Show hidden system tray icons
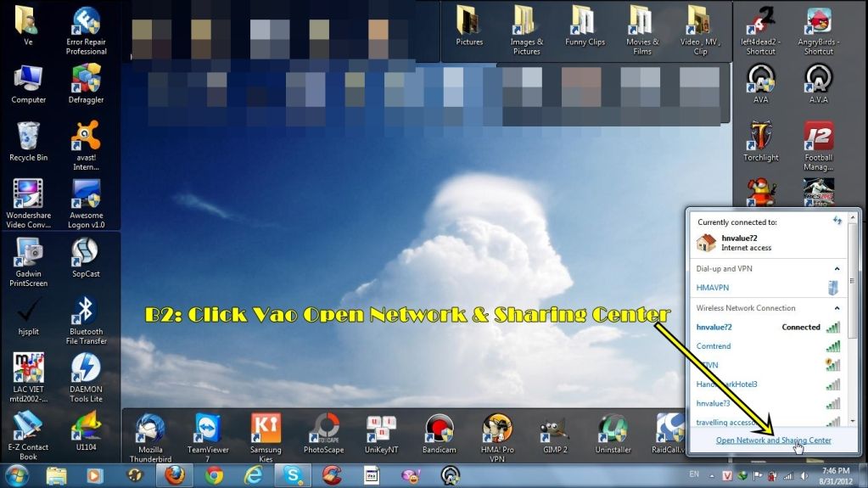Image resolution: width=868 pixels, height=488 pixels. click(710, 474)
